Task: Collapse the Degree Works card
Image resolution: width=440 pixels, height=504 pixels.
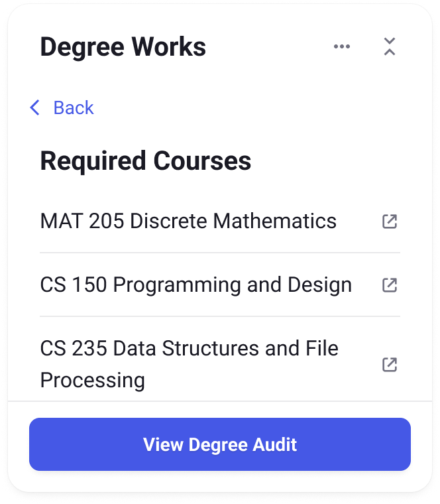Action: pos(390,46)
